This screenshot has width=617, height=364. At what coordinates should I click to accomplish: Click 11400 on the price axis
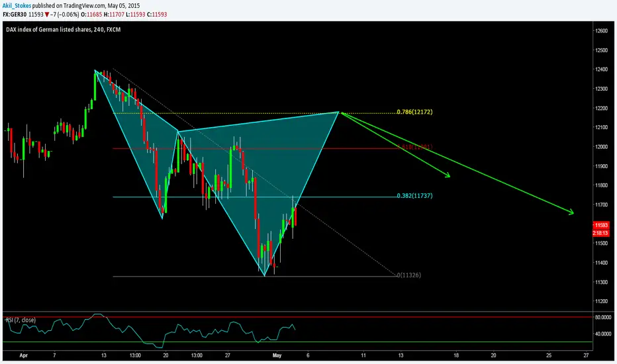pyautogui.click(x=600, y=263)
